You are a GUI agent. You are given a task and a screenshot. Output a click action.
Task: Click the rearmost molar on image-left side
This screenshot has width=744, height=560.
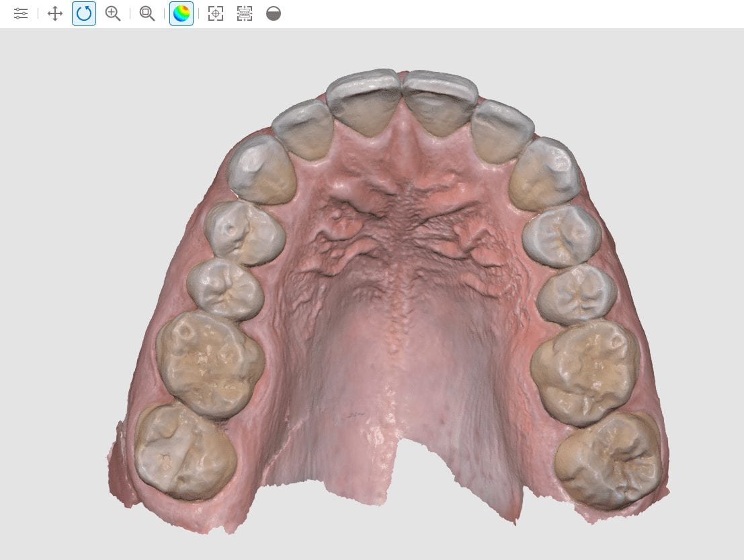185,450
